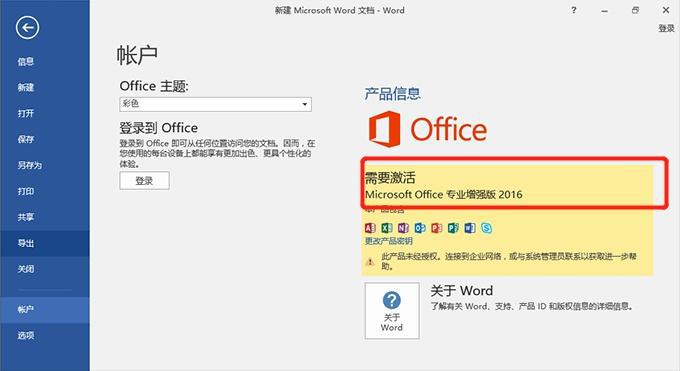Viewport: 680px width, 371px height.
Task: Click the Access app icon
Action: (370, 228)
